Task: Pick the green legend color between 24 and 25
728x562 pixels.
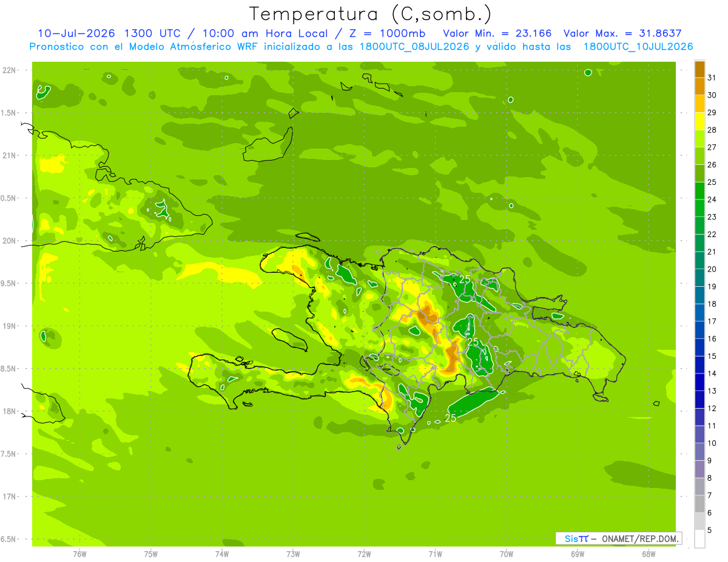Action: pos(699,190)
